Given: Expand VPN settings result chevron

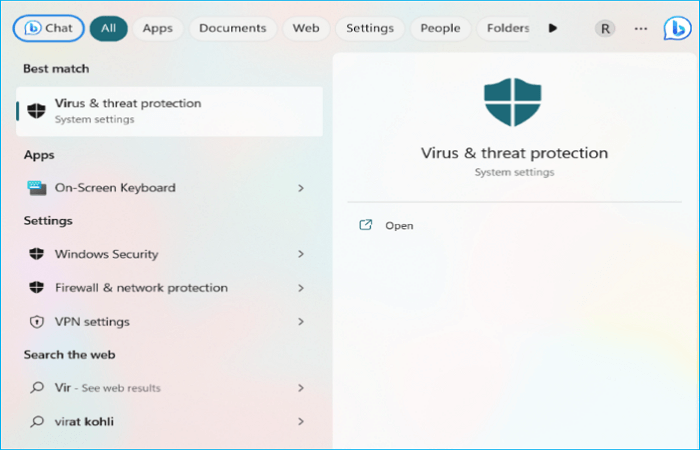Looking at the screenshot, I should coord(301,322).
